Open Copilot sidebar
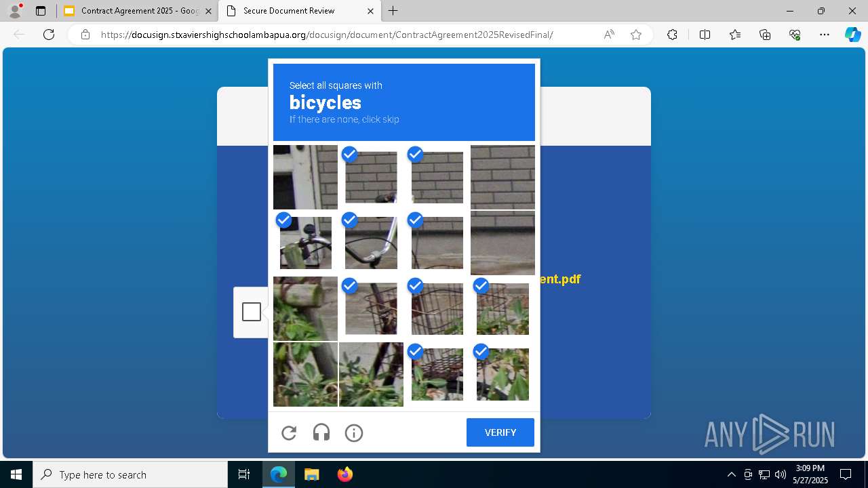 (x=852, y=35)
